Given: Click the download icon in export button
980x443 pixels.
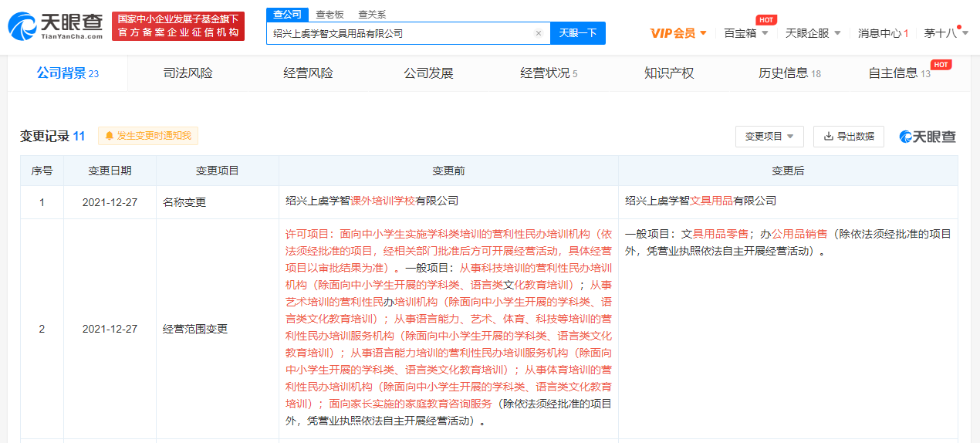Looking at the screenshot, I should (829, 137).
